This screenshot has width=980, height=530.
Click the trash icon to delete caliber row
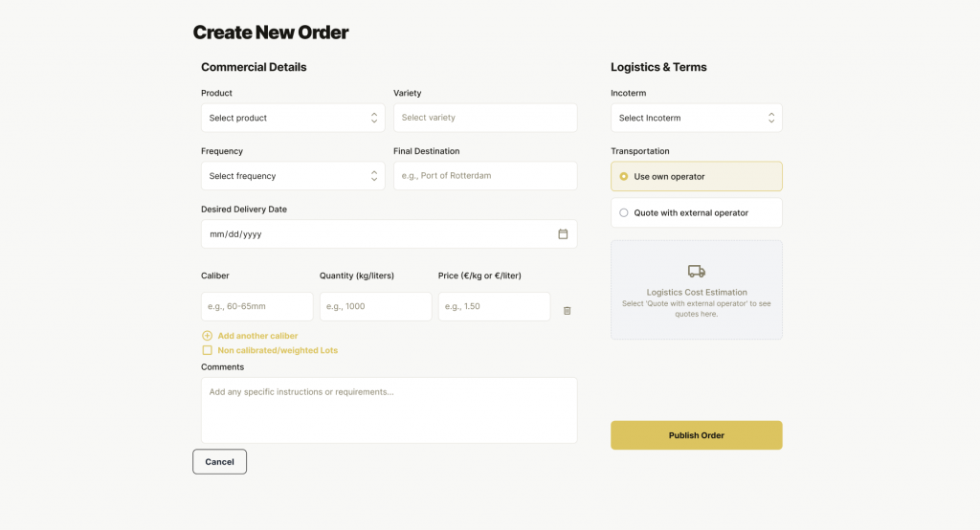567,311
